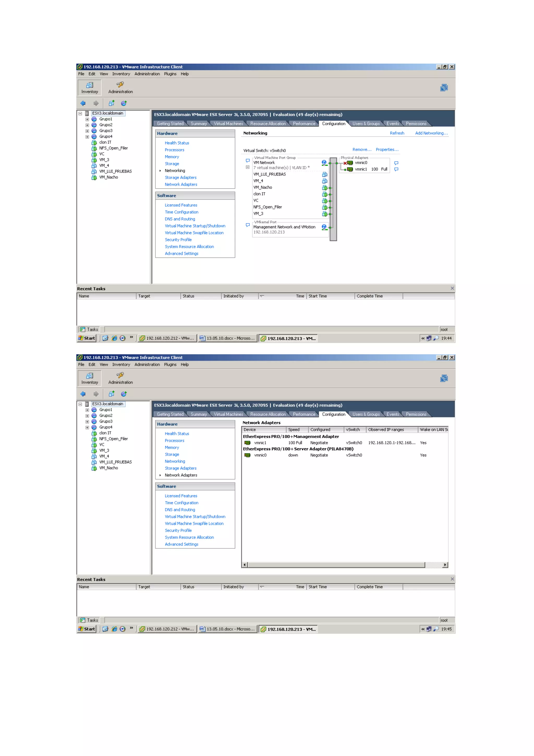Click VM_Nacho running VM icon in vSwitch0 diagram
The height and width of the screenshot is (756, 534).
[324, 188]
